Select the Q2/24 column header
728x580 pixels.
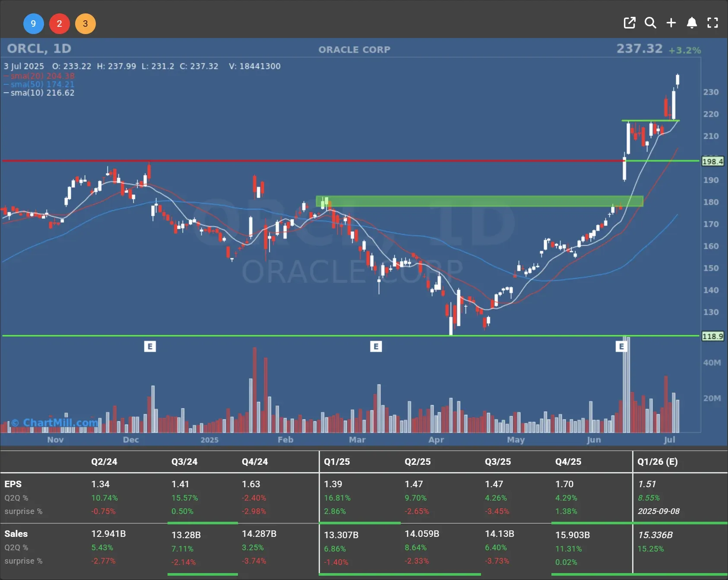point(104,462)
